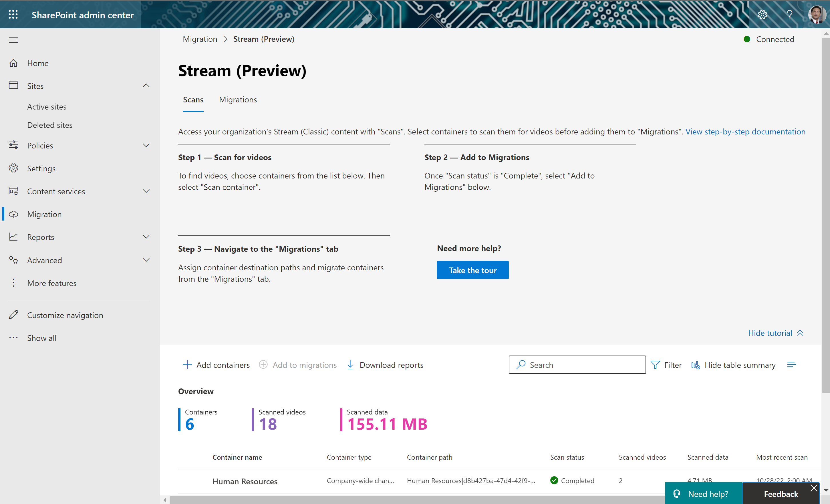The height and width of the screenshot is (504, 830).
Task: Select the Migration icon in the sidebar
Action: [x=13, y=214]
